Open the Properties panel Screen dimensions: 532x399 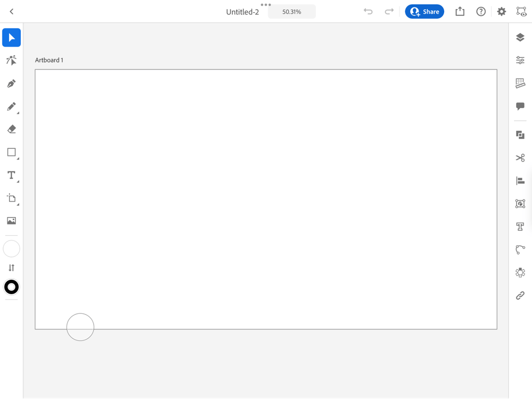(x=520, y=61)
